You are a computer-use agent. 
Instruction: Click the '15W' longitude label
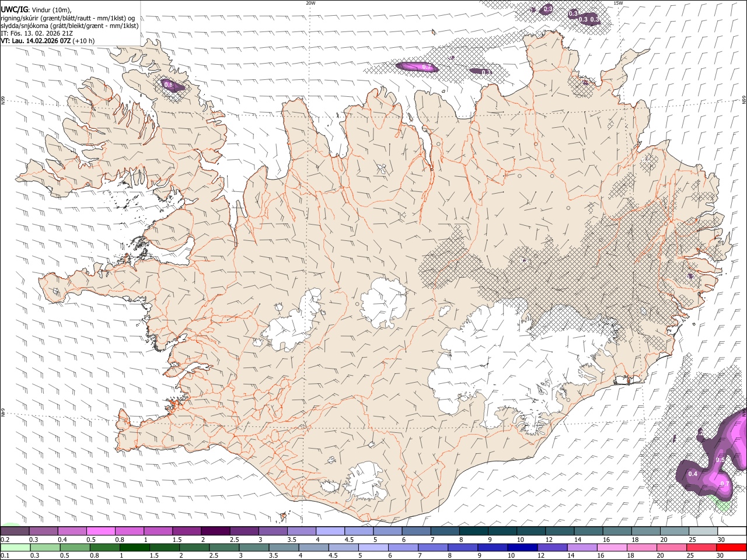[x=617, y=3]
